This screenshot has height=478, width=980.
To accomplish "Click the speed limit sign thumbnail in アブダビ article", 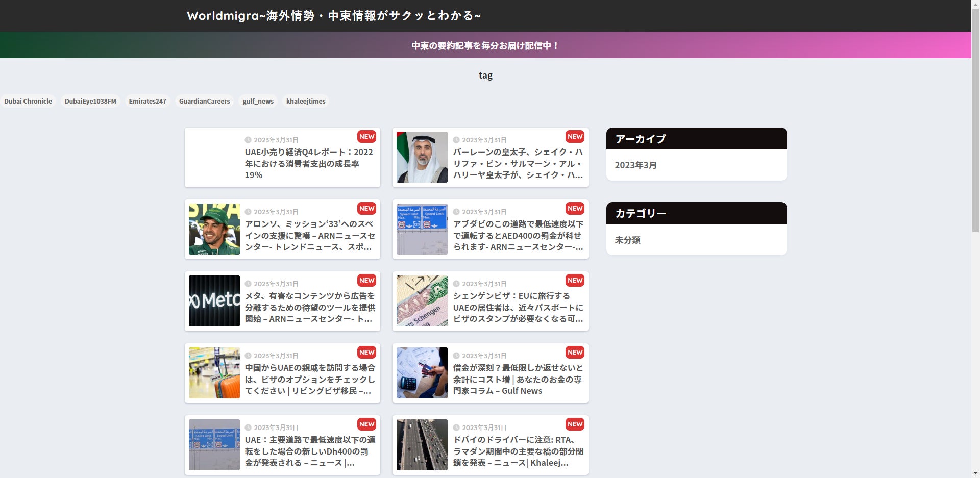I will point(422,229).
